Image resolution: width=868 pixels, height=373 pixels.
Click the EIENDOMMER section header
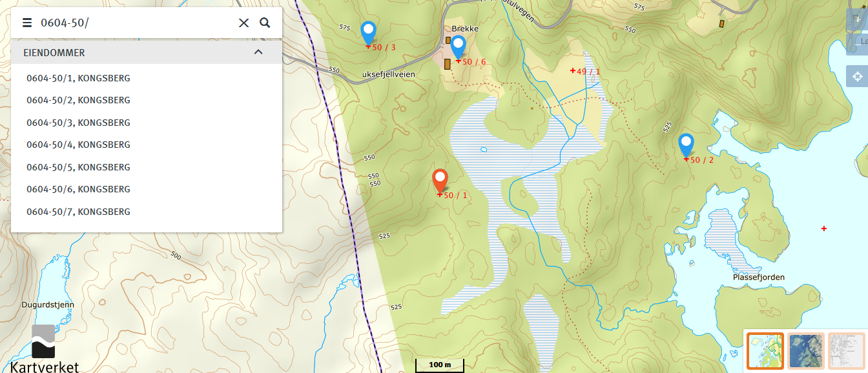point(147,52)
